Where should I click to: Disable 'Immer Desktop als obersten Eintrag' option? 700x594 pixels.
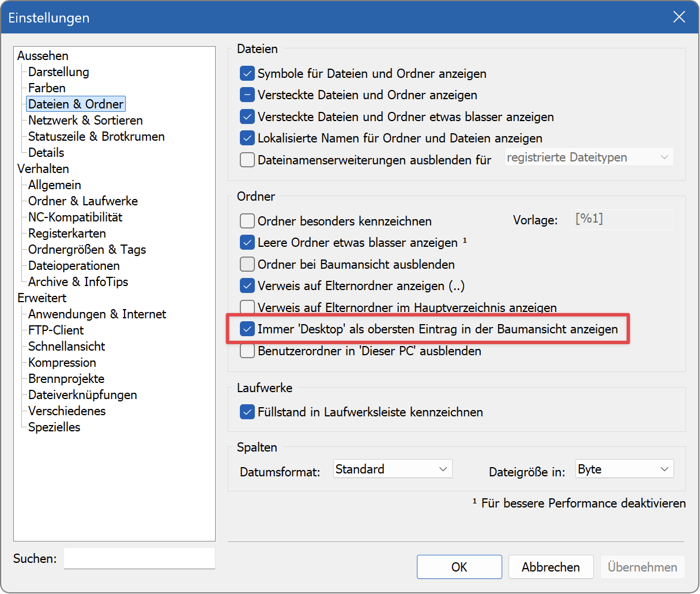247,329
